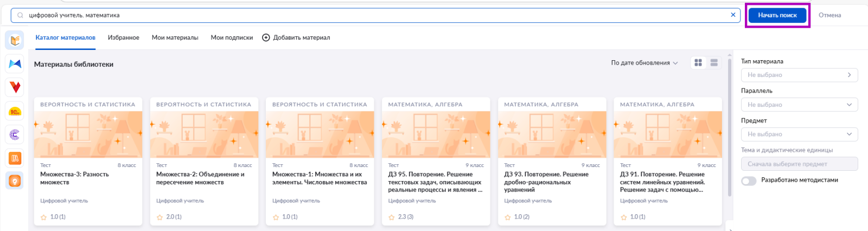The image size is (868, 231).
Task: Open the orange lightbulb sidebar icon
Action: tap(15, 181)
